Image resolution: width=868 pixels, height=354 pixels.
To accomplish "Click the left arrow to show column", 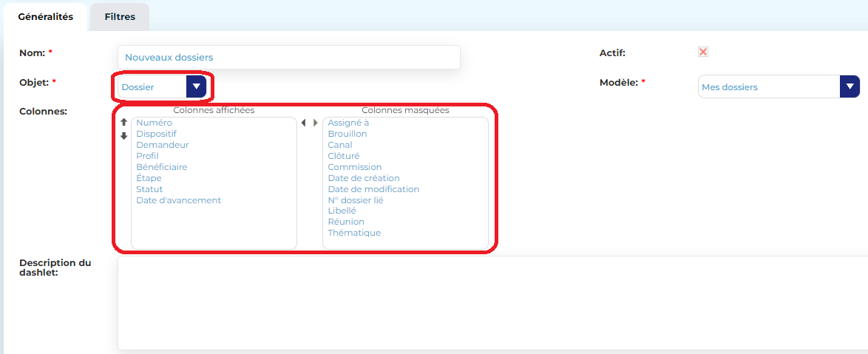I will coord(303,123).
